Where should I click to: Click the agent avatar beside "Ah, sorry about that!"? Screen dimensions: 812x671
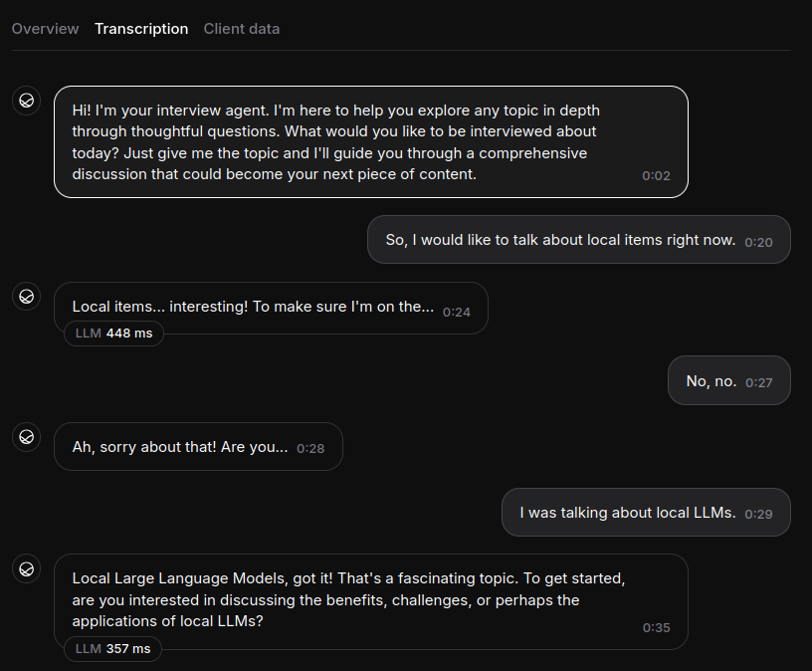[27, 436]
